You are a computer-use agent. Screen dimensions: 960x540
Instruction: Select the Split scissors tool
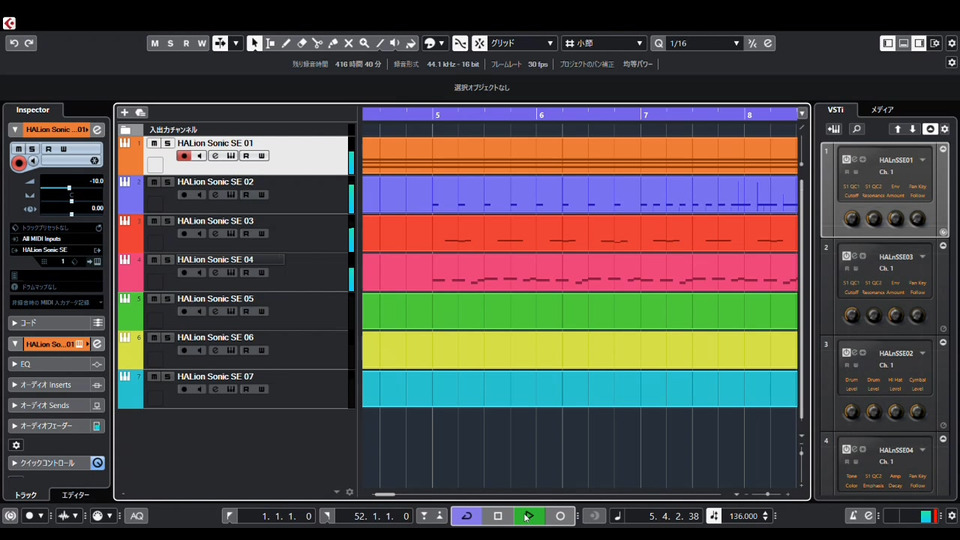coord(317,43)
